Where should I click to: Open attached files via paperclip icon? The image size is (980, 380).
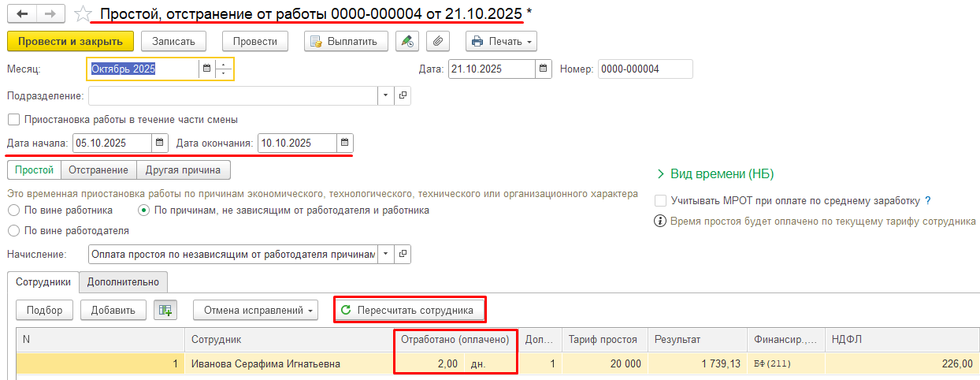click(x=438, y=41)
